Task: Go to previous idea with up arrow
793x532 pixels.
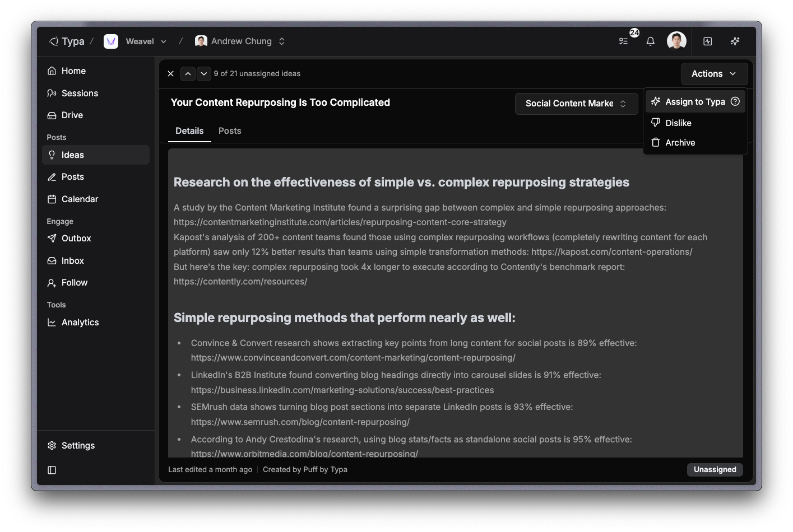Action: tap(188, 73)
